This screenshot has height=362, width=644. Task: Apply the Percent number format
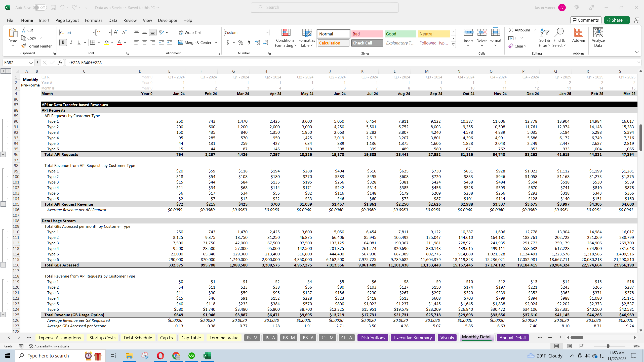coord(240,42)
